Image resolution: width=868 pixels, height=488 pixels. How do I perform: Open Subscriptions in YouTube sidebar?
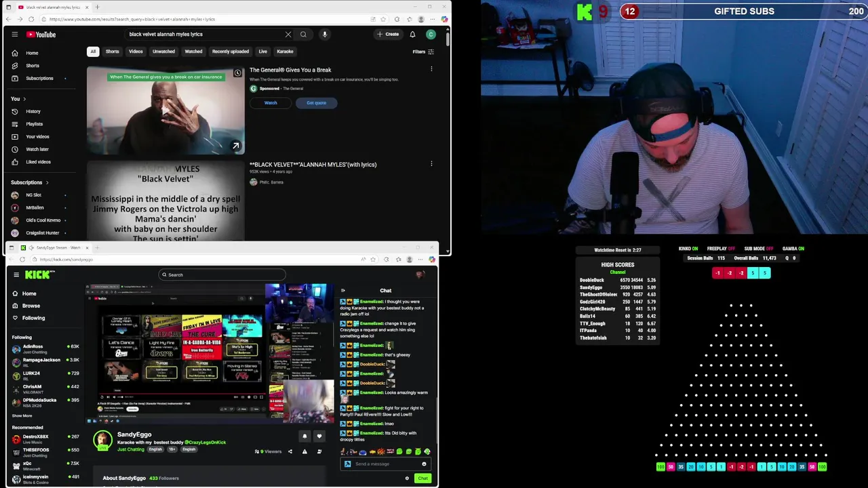click(41, 79)
